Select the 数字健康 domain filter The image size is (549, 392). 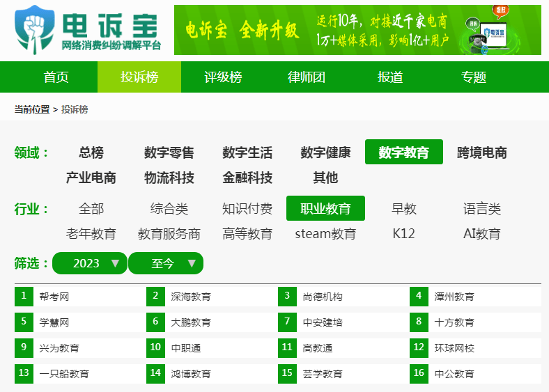tap(325, 152)
